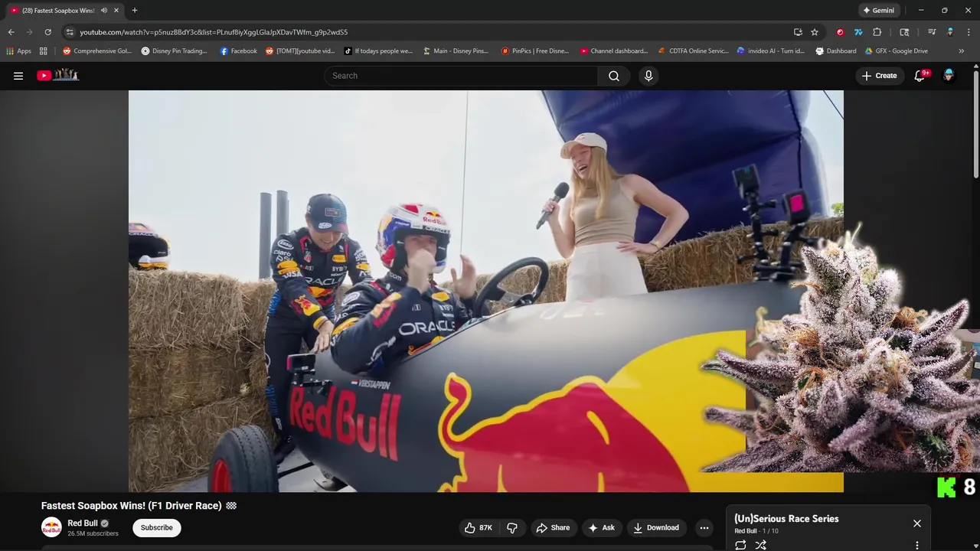Open the YouTube guide hamburger menu

pos(18,76)
